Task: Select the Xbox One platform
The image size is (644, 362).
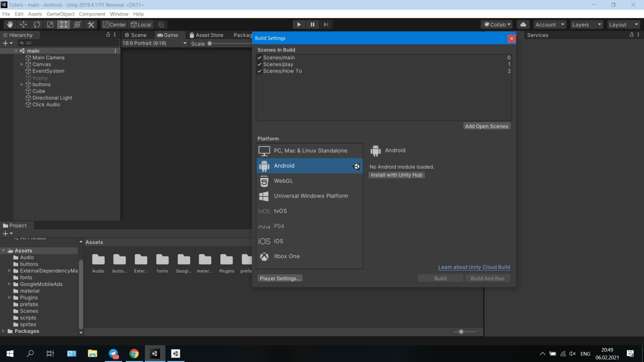Action: click(309, 256)
